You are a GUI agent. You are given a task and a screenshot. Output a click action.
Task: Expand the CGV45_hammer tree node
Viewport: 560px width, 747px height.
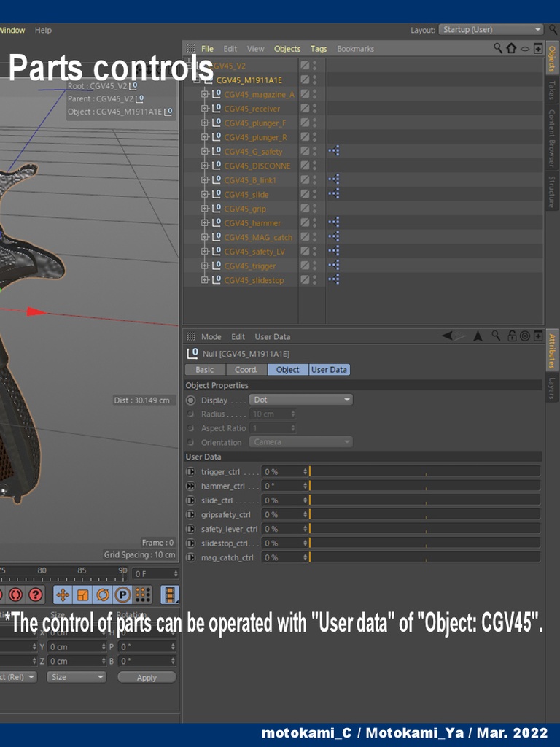point(204,222)
